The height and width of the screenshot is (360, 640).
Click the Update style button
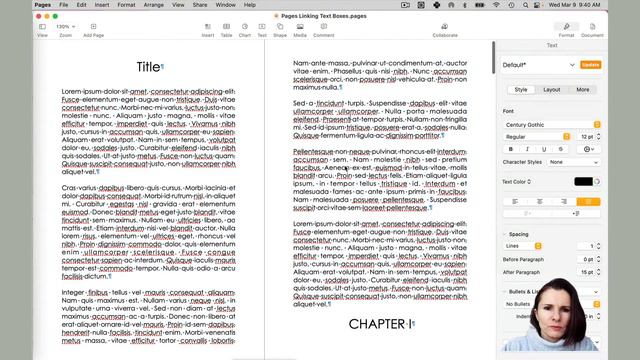(591, 65)
